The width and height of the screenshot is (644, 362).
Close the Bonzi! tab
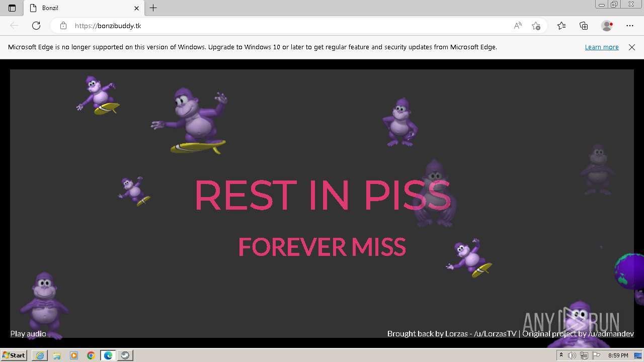pyautogui.click(x=136, y=8)
